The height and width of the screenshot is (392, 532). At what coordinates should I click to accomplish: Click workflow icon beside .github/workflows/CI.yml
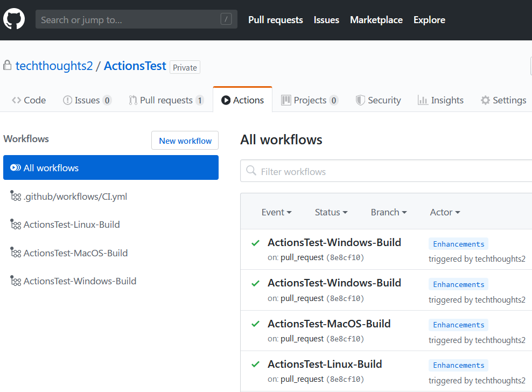tap(16, 195)
